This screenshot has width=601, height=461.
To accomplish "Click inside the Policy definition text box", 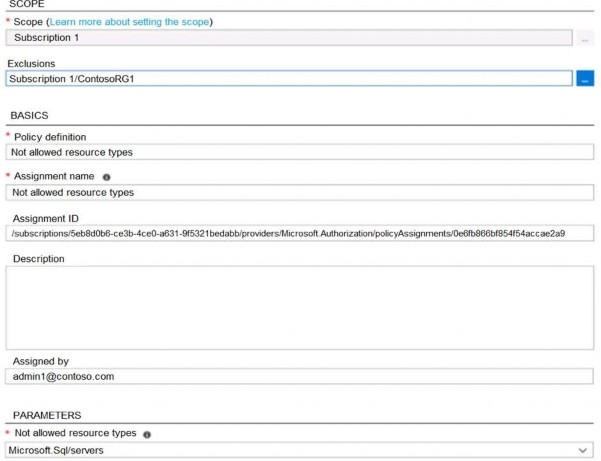I will pyautogui.click(x=299, y=152).
